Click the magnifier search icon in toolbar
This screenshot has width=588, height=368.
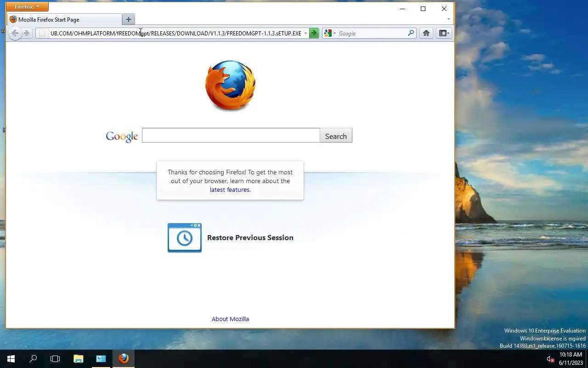[411, 33]
